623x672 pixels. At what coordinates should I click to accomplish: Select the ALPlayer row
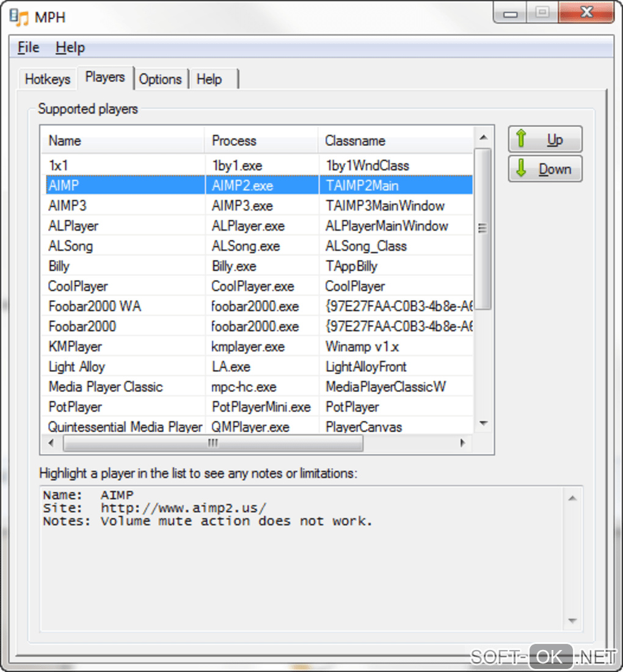tap(258, 226)
